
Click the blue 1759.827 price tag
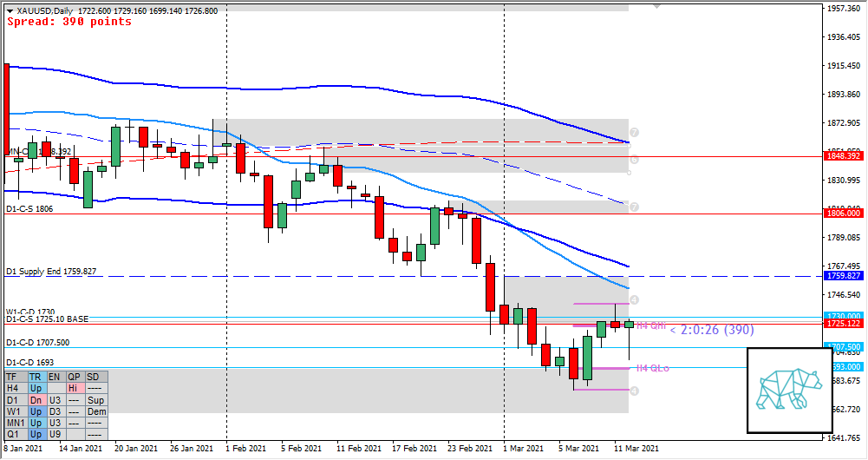[x=843, y=276]
